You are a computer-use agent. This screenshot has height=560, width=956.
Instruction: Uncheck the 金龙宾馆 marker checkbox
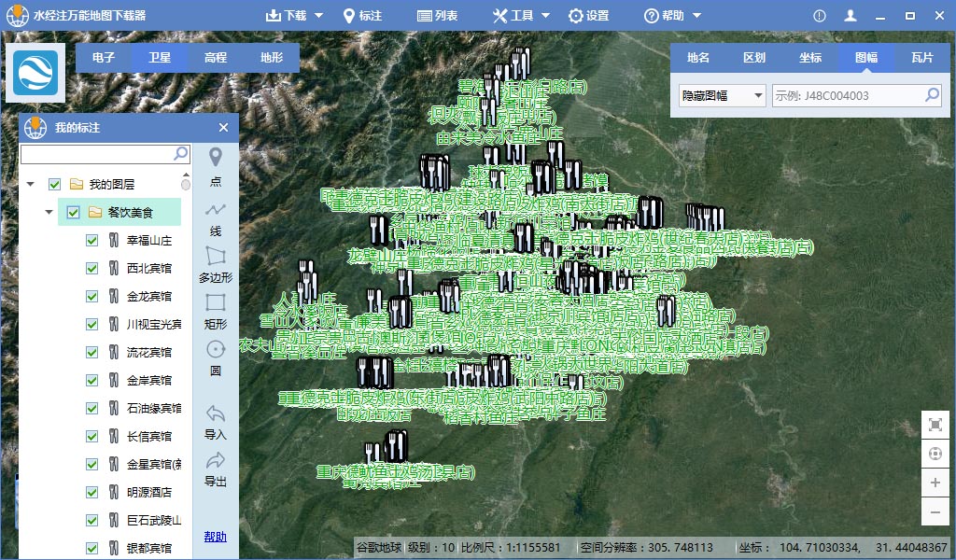91,297
